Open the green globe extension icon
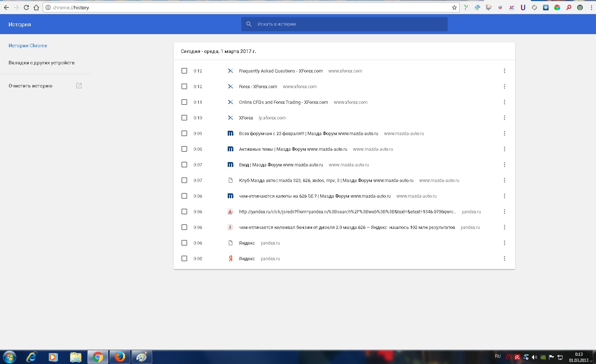This screenshot has height=364, width=596. click(x=580, y=7)
